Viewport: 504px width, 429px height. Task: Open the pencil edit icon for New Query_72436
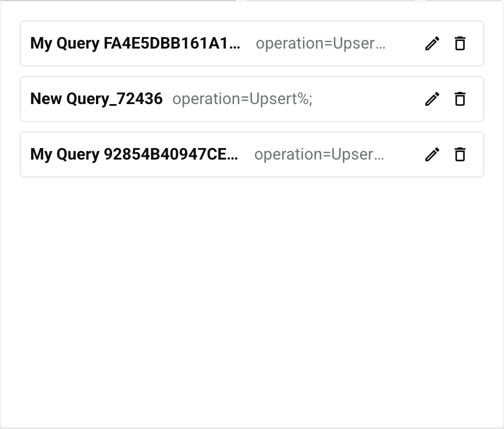(x=432, y=99)
